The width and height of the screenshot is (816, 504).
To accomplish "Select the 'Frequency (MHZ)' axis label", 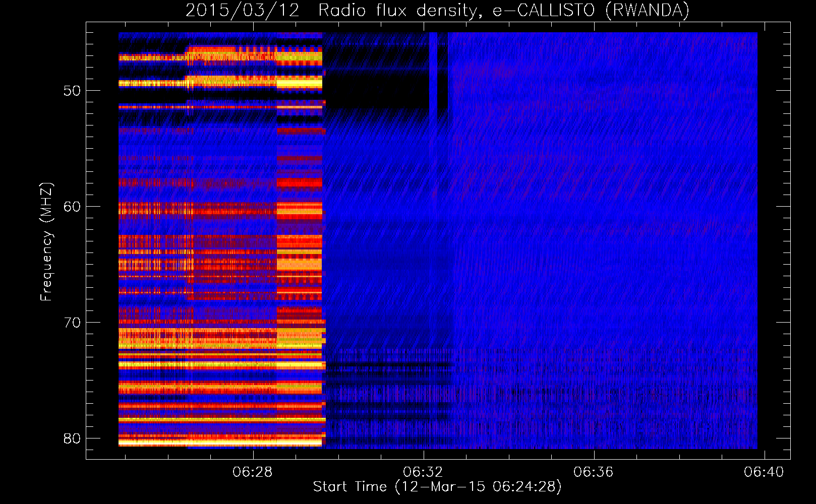I will click(46, 241).
